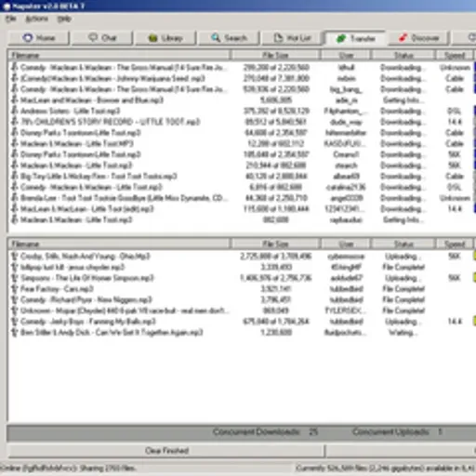
Task: Click the Hot List document icon
Action: 278,38
